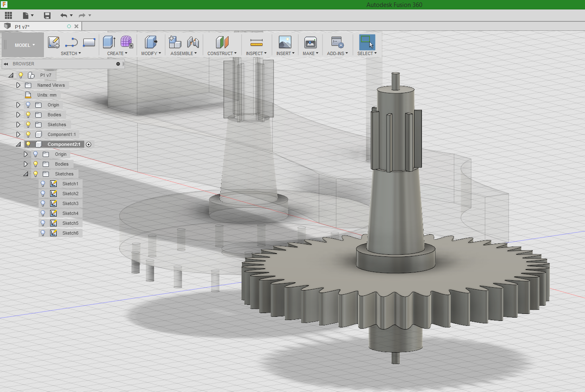Screen dimensions: 585x392
Task: Open the SELECT menu
Action: pyautogui.click(x=367, y=53)
